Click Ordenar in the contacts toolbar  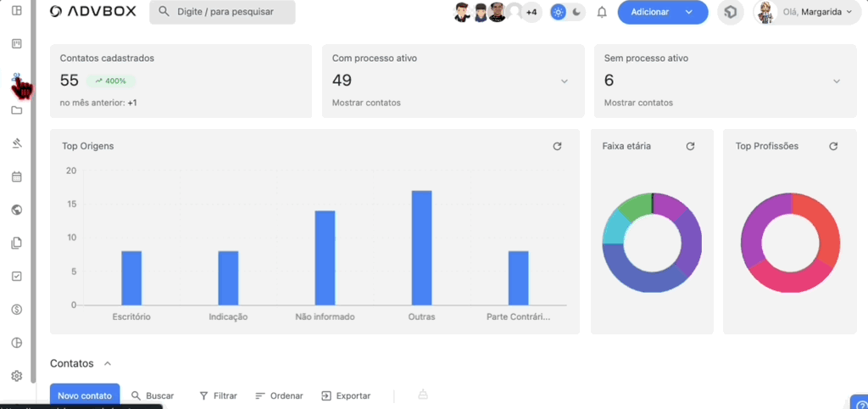point(279,395)
